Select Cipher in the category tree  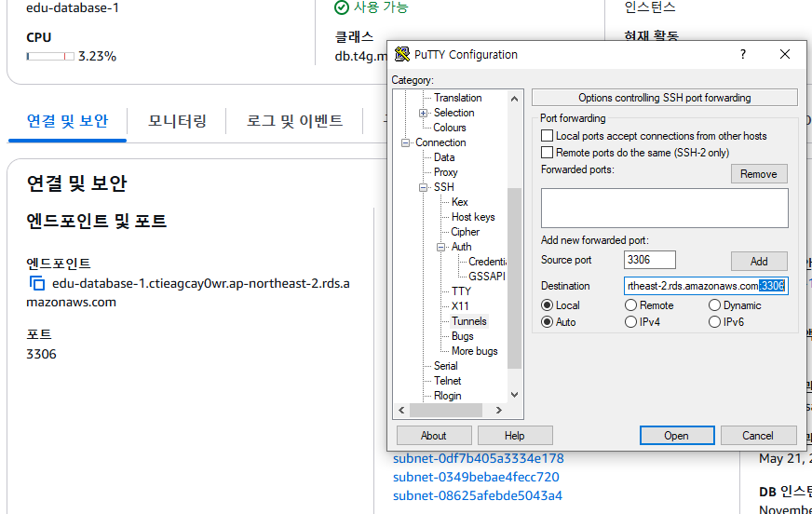(x=465, y=232)
